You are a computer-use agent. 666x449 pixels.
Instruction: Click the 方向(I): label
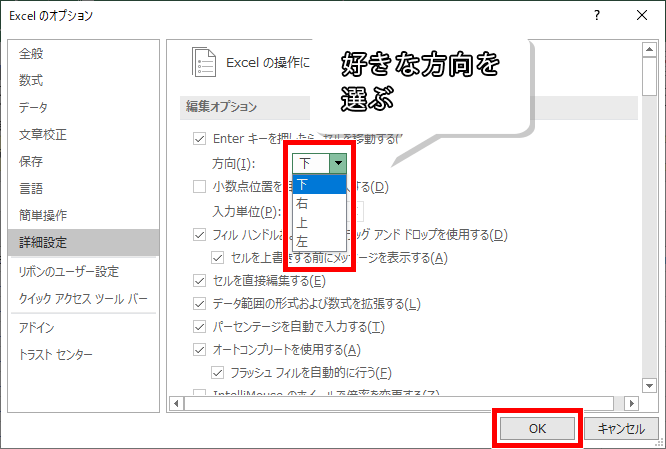[x=234, y=164]
